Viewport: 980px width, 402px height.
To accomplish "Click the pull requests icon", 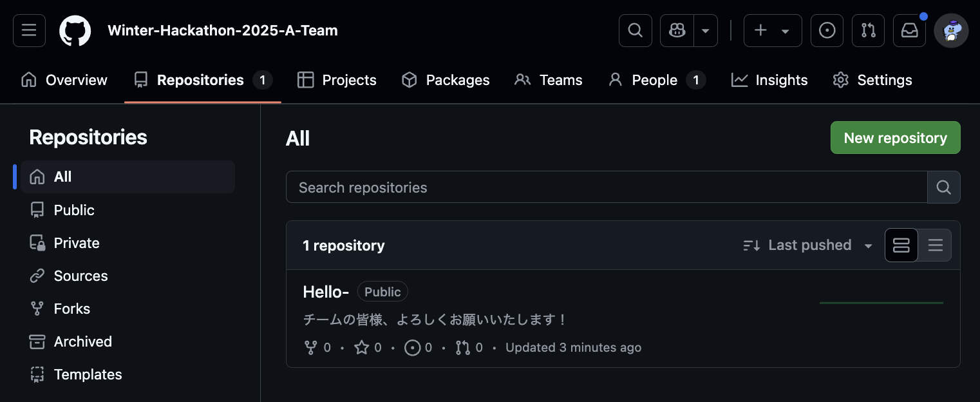I will [868, 30].
